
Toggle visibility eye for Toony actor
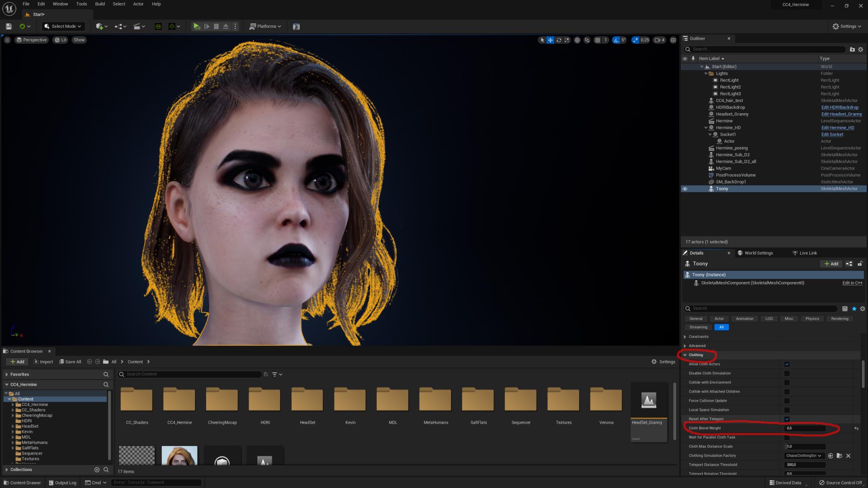(x=685, y=189)
